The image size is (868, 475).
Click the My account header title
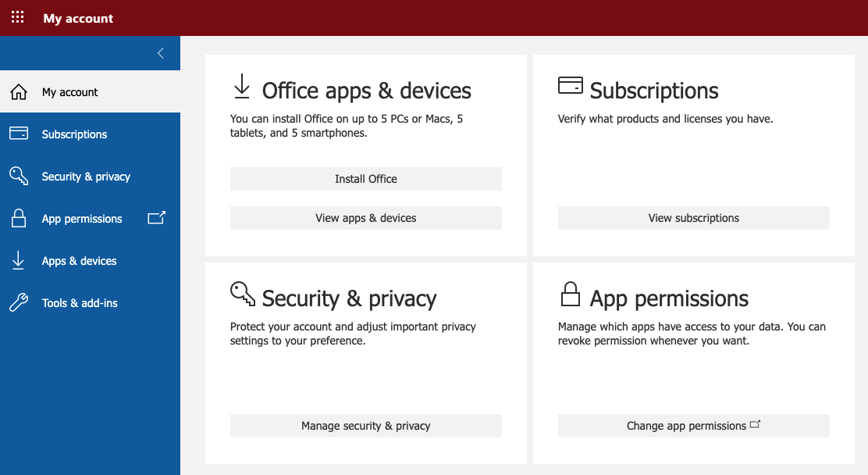[78, 18]
